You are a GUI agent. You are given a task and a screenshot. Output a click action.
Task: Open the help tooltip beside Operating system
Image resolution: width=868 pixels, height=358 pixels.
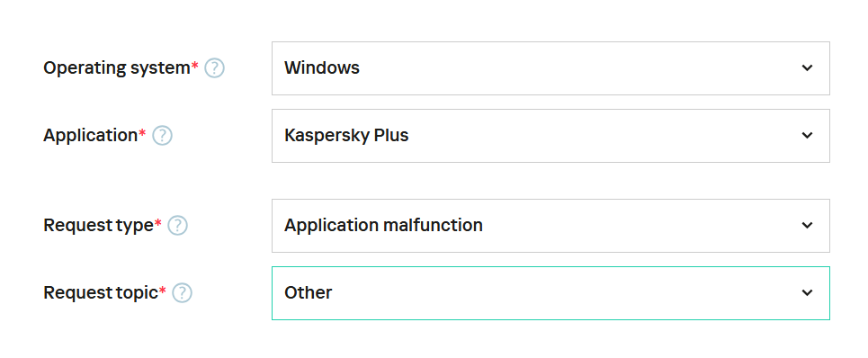[214, 68]
